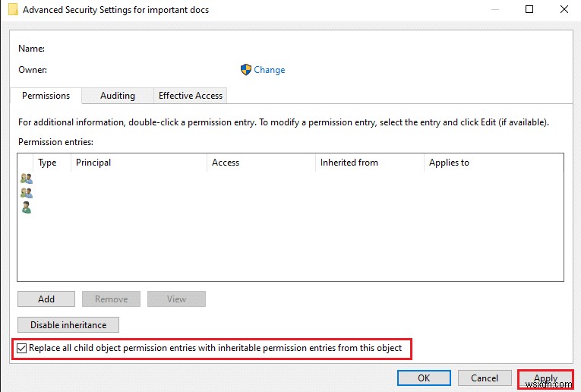Confirm with the OK button
This screenshot has width=581, height=392.
click(x=424, y=378)
